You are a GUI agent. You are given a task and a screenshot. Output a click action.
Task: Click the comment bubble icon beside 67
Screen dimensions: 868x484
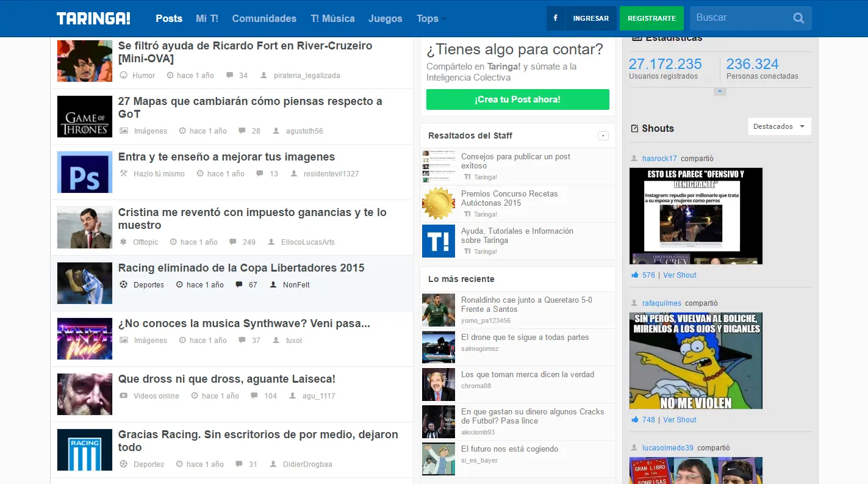[x=239, y=284]
